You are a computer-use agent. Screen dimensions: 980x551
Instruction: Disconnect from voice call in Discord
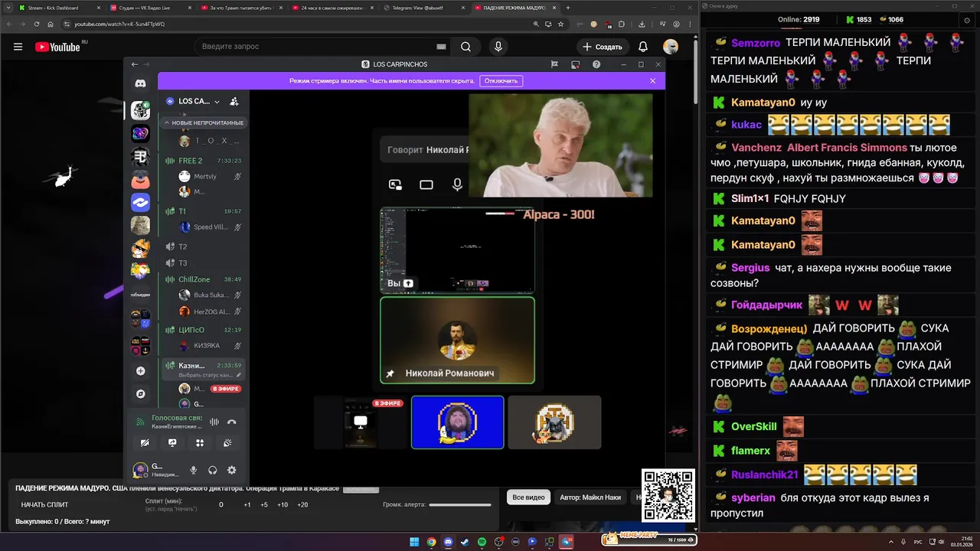[232, 422]
